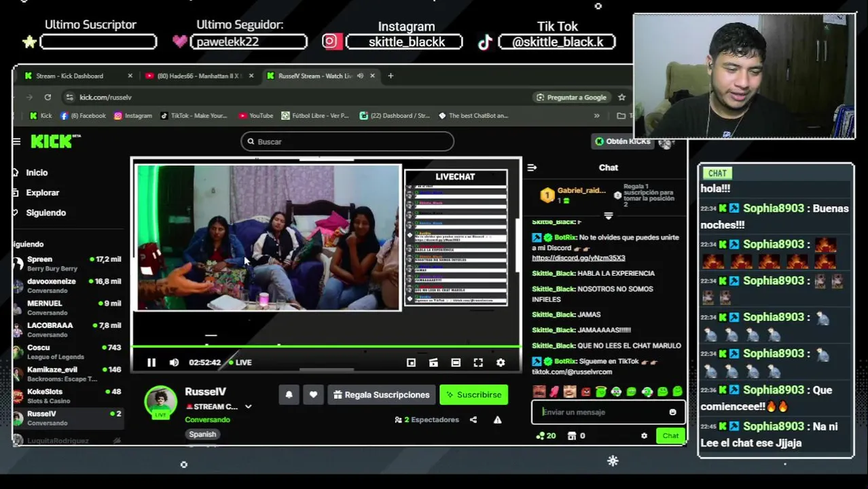This screenshot has height=489, width=868.
Task: Go to Siguiendo in the sidebar
Action: pos(46,213)
